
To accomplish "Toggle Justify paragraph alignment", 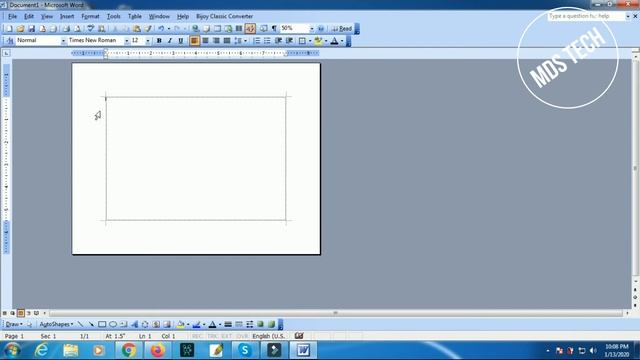I will tap(227, 40).
